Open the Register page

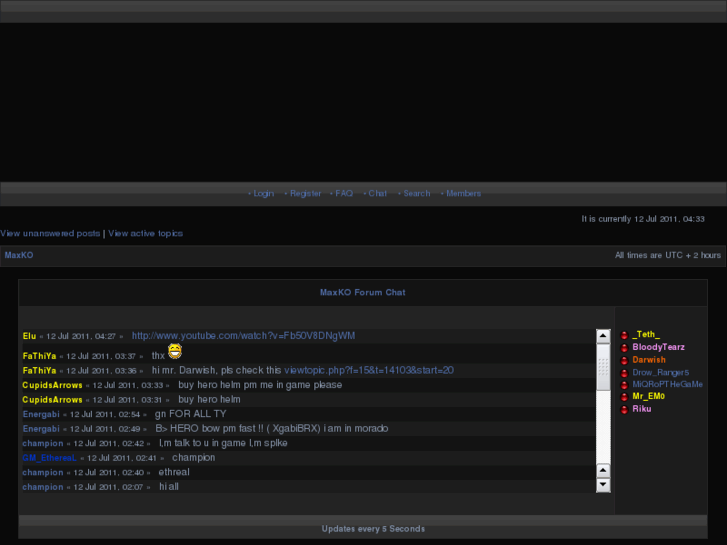click(306, 193)
